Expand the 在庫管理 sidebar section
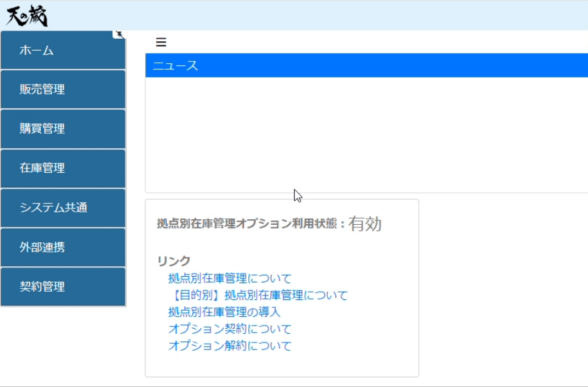The height and width of the screenshot is (387, 588). click(43, 168)
